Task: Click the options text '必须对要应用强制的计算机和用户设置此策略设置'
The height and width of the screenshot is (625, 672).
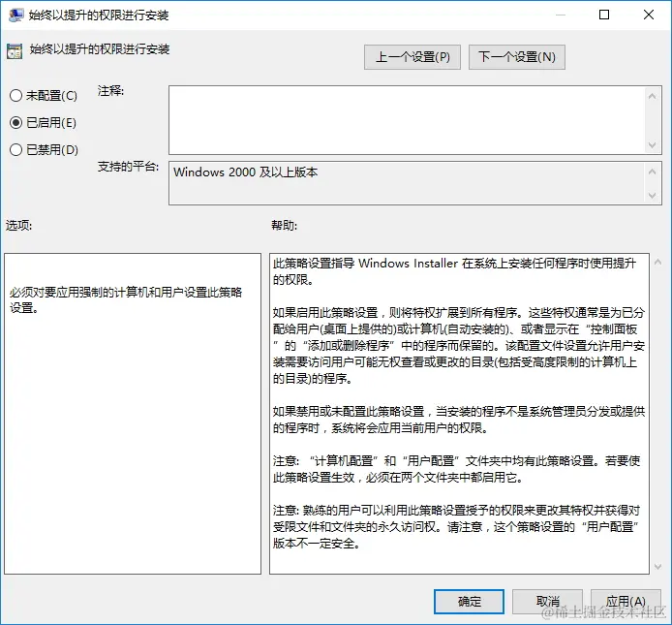Action: point(126,299)
